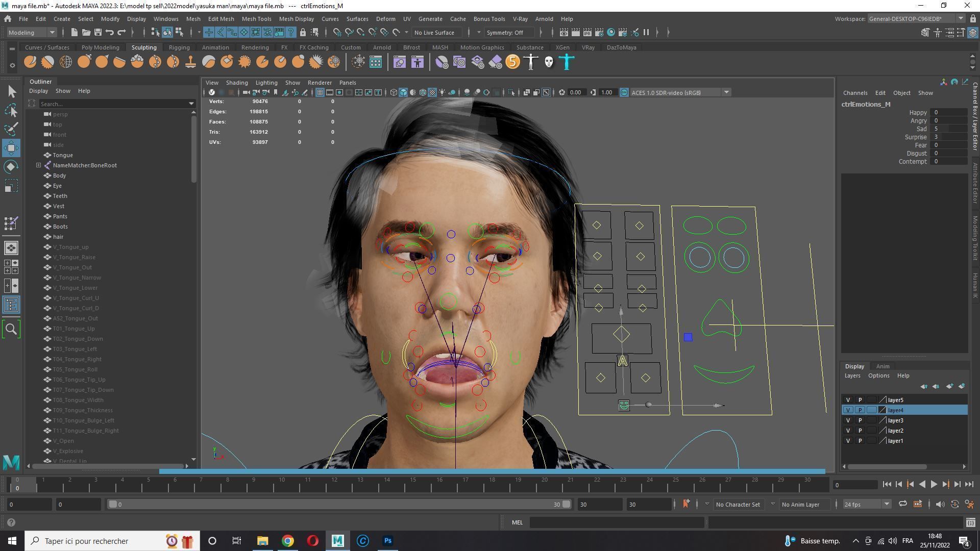Switch to the Rigging shelf tab
The width and height of the screenshot is (980, 551).
coord(179,47)
